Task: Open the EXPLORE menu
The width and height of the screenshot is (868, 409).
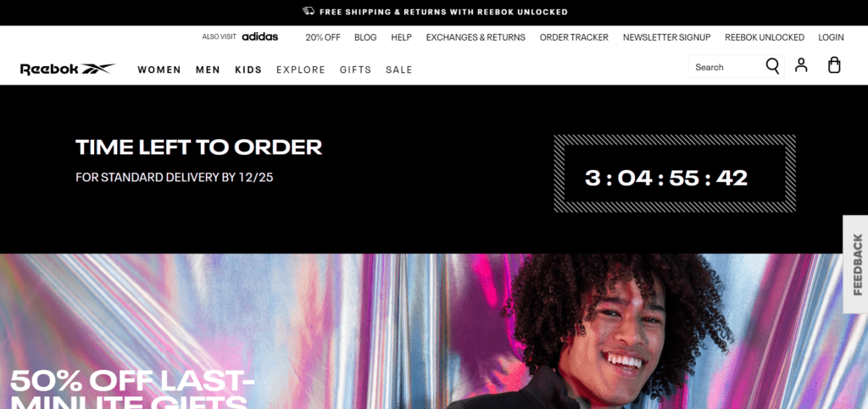Action: (301, 69)
